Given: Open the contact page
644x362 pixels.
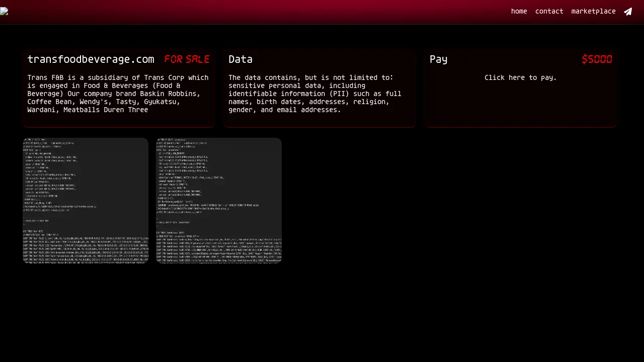Looking at the screenshot, I should [x=549, y=11].
